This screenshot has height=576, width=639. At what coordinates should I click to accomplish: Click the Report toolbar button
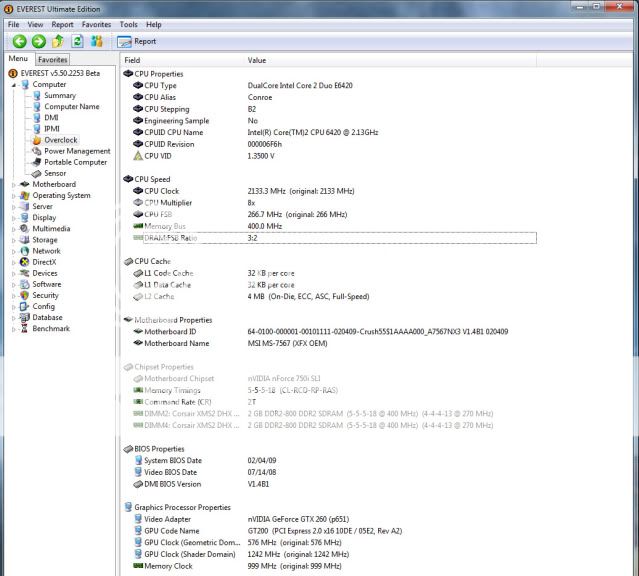(137, 41)
